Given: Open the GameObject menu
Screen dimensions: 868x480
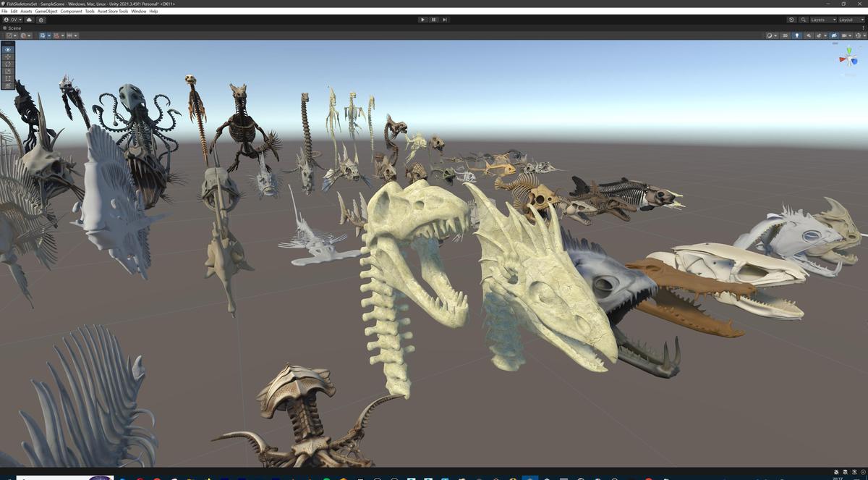Looking at the screenshot, I should pos(46,11).
